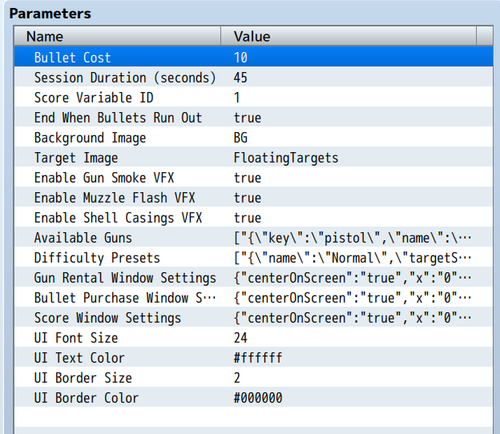Select Score Window Settings parameter
Screen dimensions: 500x434
click(x=253, y=317)
